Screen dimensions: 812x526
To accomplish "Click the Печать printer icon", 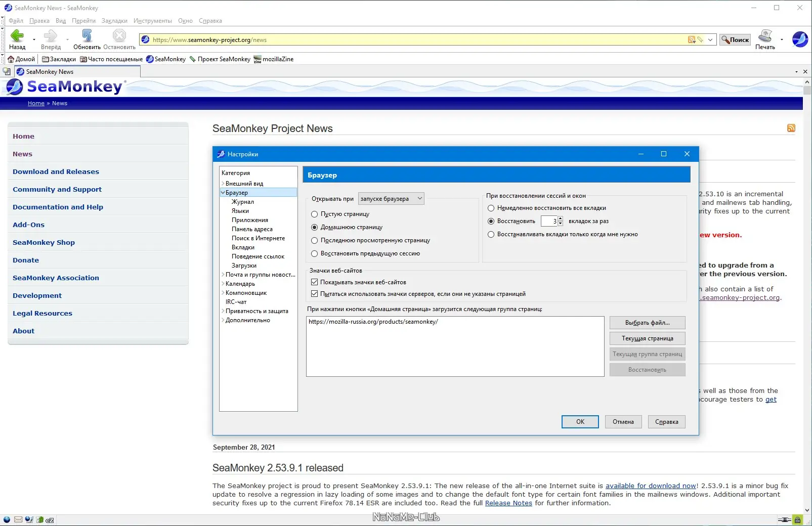I will point(765,35).
